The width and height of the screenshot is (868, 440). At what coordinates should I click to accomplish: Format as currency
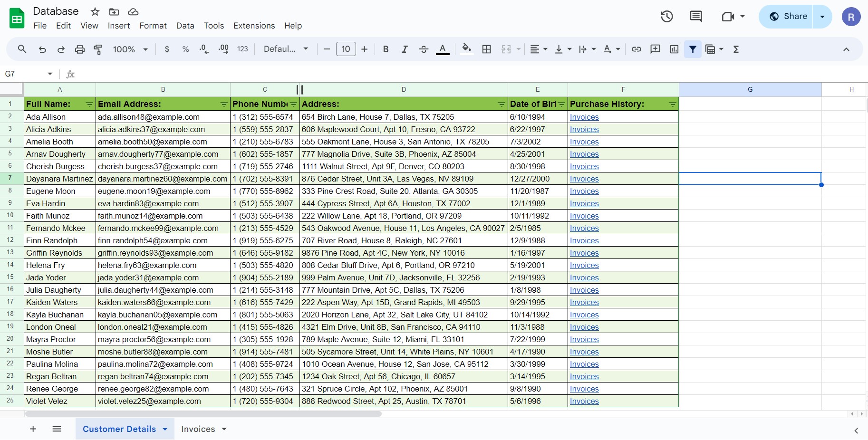167,49
